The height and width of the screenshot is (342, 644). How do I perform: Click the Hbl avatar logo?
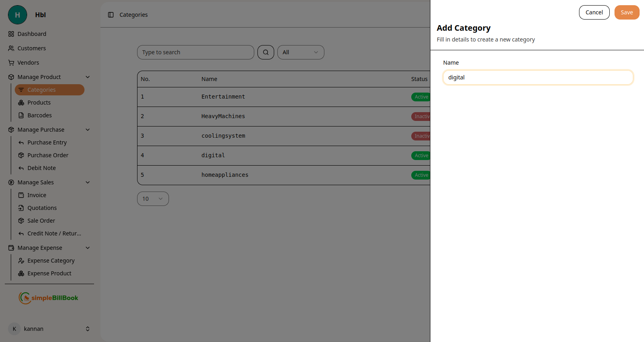(18, 15)
